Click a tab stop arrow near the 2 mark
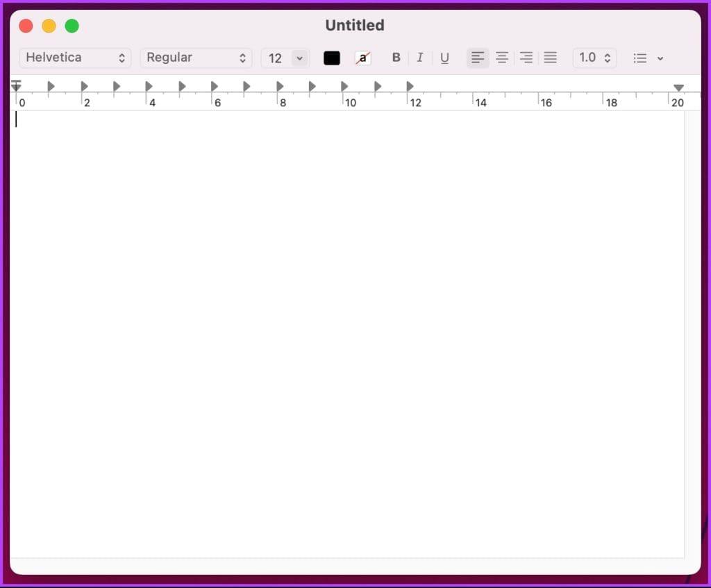 click(x=84, y=85)
